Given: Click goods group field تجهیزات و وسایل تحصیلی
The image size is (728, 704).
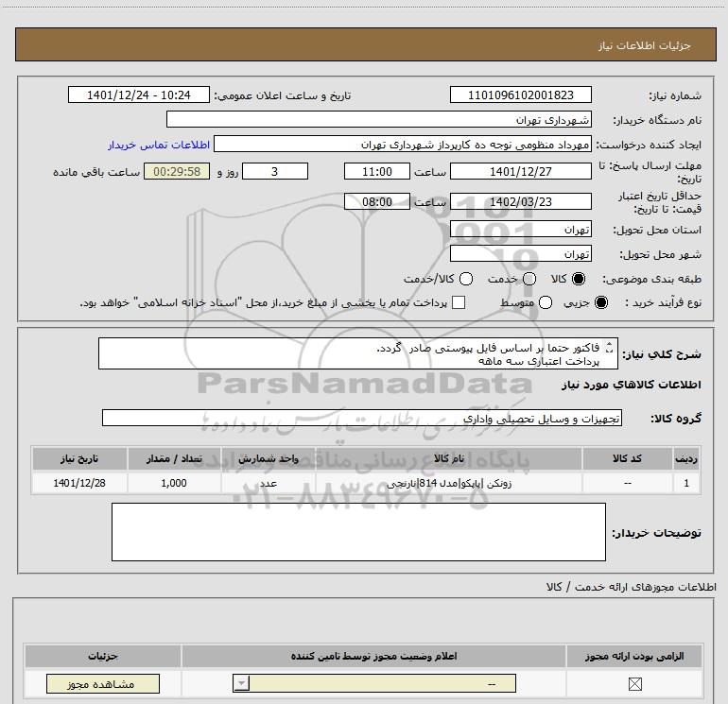Looking at the screenshot, I should pos(362,418).
